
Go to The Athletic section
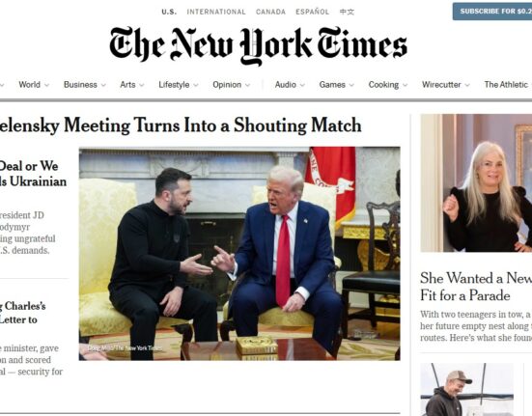(x=508, y=85)
